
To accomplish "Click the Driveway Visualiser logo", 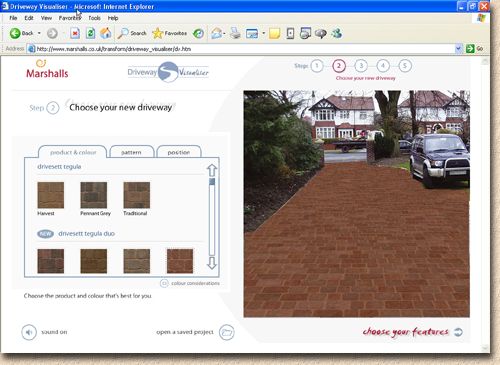I will click(168, 72).
